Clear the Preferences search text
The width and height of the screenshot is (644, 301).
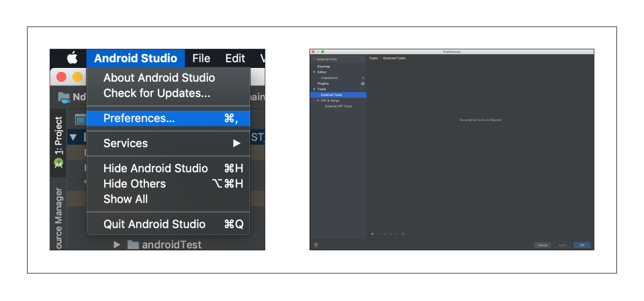362,59
